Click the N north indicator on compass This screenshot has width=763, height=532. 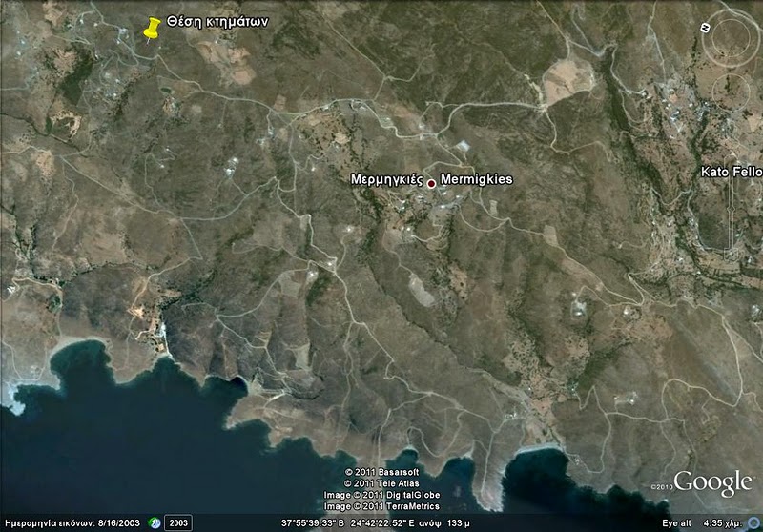(705, 28)
